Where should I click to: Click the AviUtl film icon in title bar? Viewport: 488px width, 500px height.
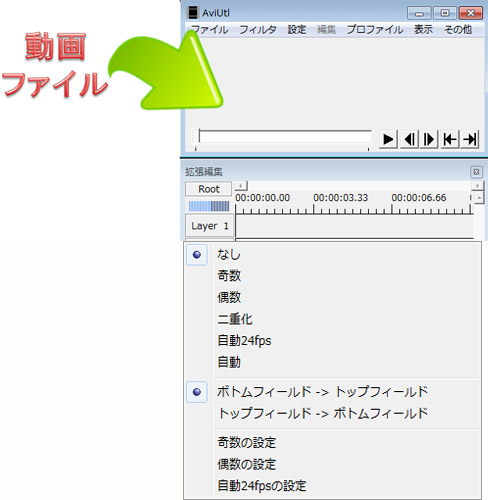coord(193,13)
